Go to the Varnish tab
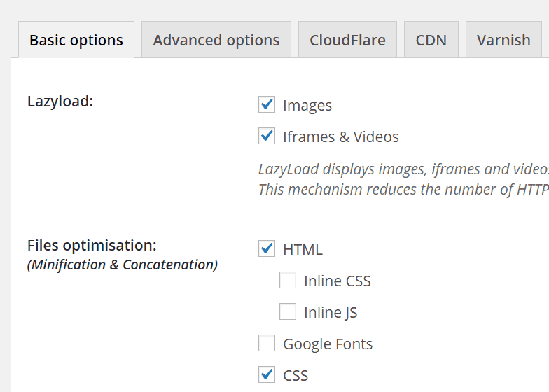549x392 pixels. pyautogui.click(x=503, y=40)
